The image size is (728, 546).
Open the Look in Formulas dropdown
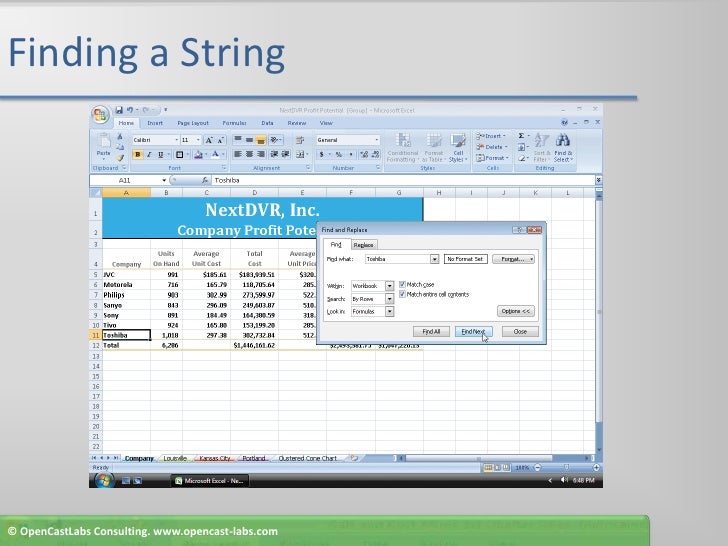click(390, 312)
